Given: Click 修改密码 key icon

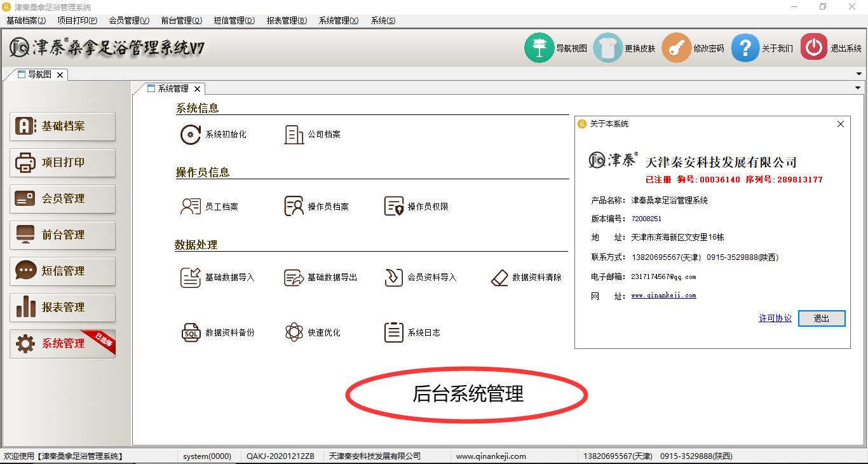Looking at the screenshot, I should (676, 48).
